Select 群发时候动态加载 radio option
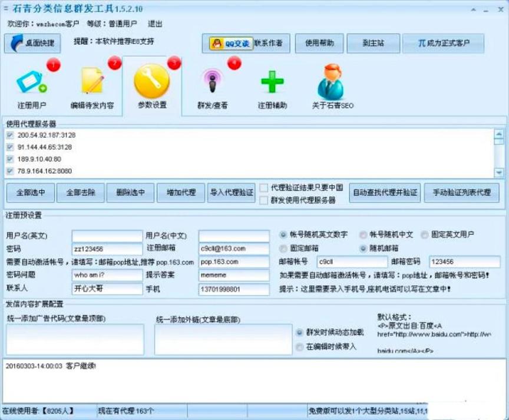 [x=300, y=332]
